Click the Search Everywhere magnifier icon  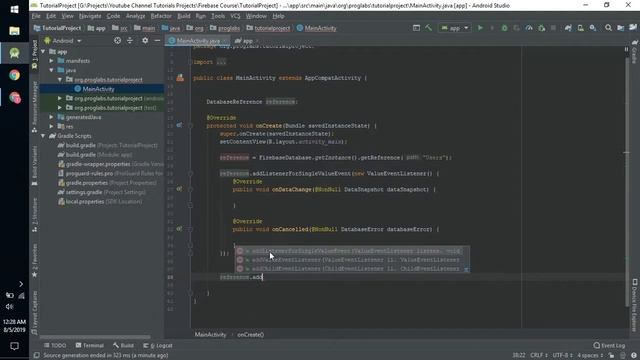pos(608,28)
